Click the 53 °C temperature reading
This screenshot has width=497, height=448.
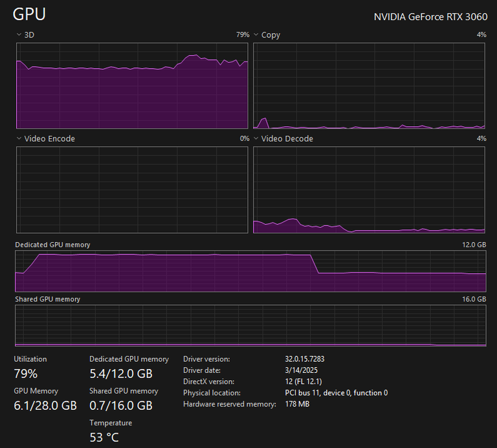click(104, 438)
